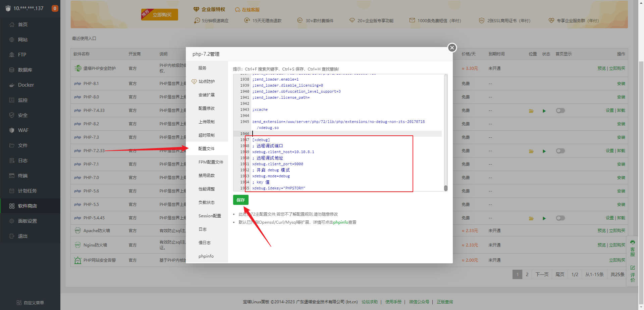644x310 pixels.
Task: Open the 配置修改 tab
Action: coord(207,108)
